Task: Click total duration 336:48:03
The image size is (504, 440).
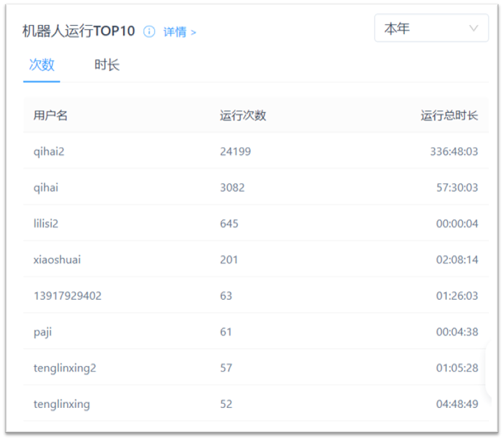Action: point(454,151)
